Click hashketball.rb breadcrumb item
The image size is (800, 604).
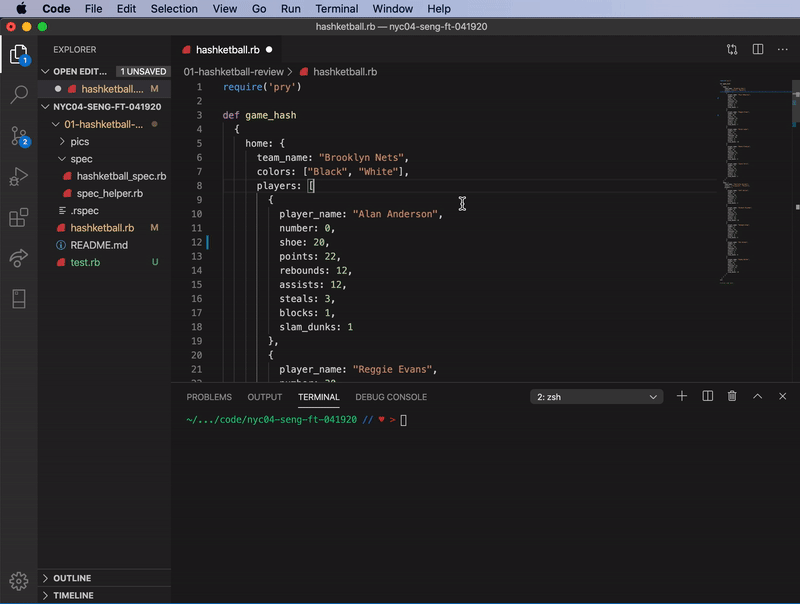pyautogui.click(x=345, y=72)
